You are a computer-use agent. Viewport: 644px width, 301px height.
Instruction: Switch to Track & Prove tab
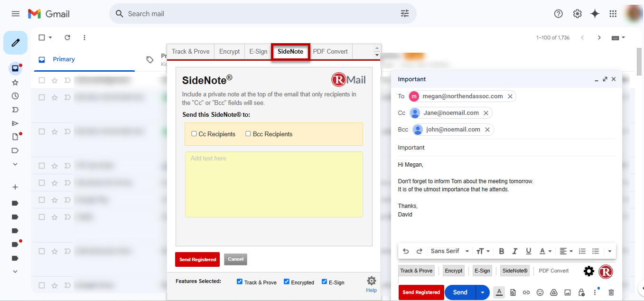point(190,51)
